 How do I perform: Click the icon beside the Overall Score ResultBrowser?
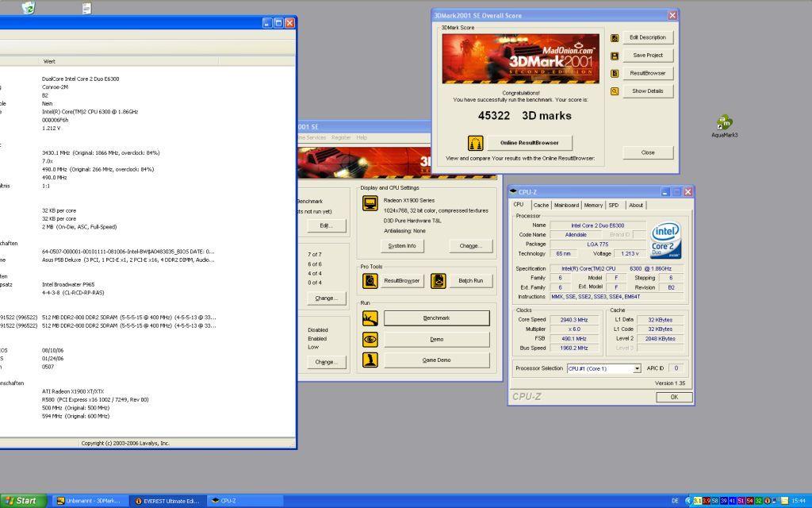coord(615,74)
